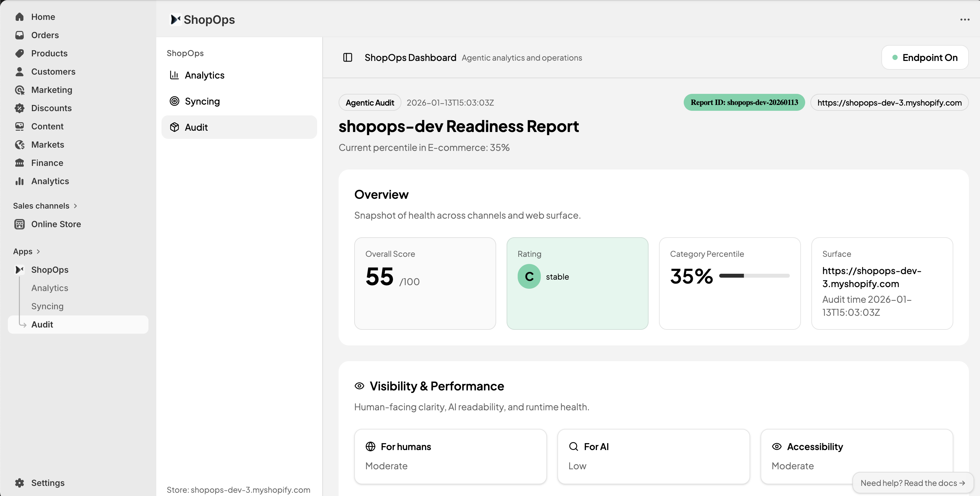Image resolution: width=980 pixels, height=496 pixels.
Task: Click the shopops-dev-3.myshopify.com URL chip
Action: [x=889, y=102]
